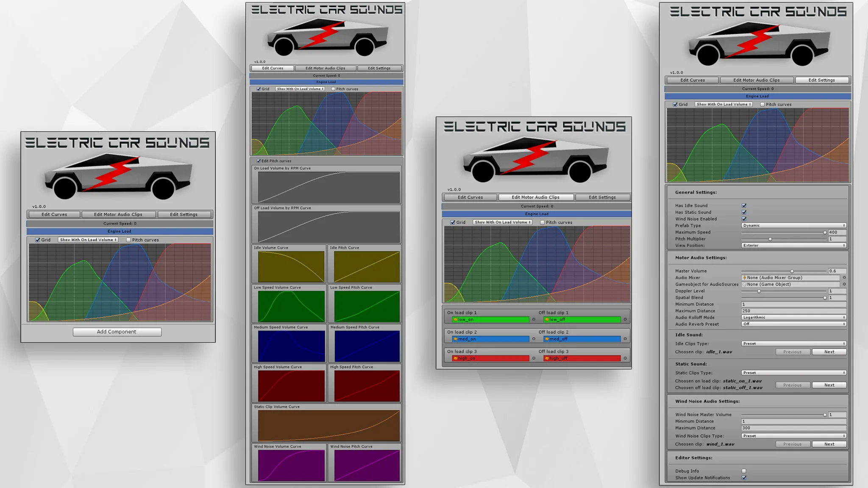Disable the Has Idle Sound checkbox
868x488 pixels.
click(744, 205)
